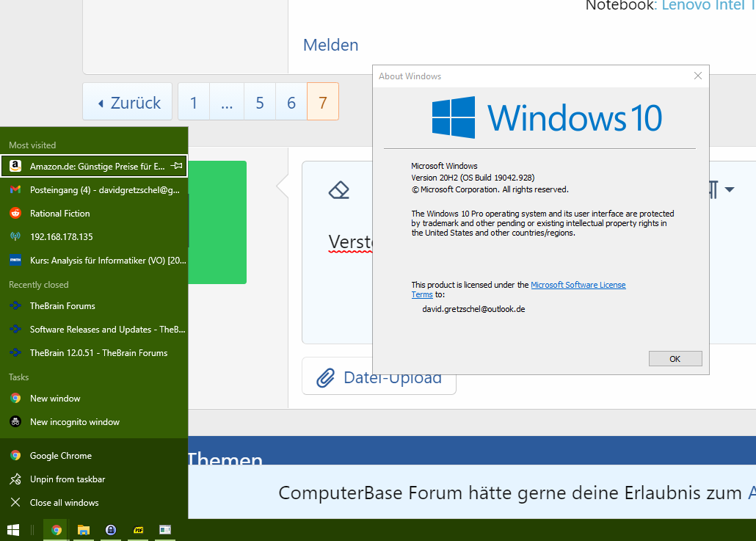Open the Microsoft Software License link

coord(578,285)
